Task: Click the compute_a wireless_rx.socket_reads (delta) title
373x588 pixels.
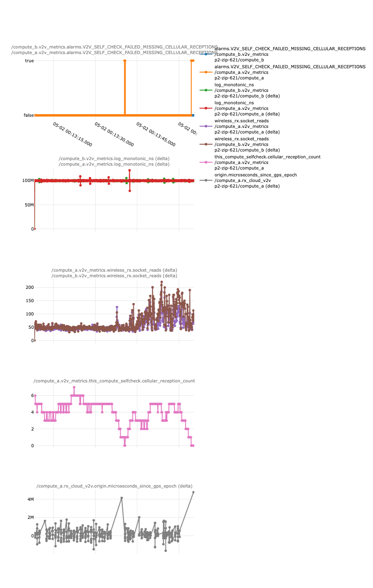Action: (114, 270)
